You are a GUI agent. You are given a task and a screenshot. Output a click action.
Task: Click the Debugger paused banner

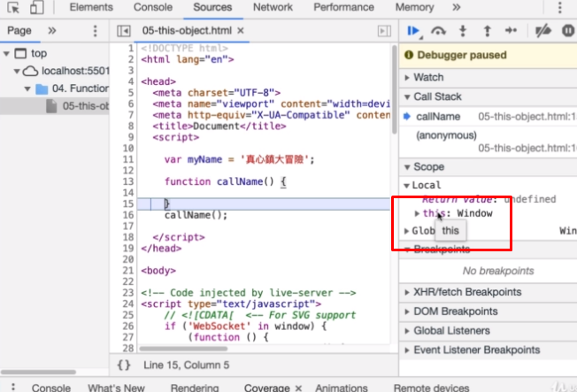coord(488,55)
